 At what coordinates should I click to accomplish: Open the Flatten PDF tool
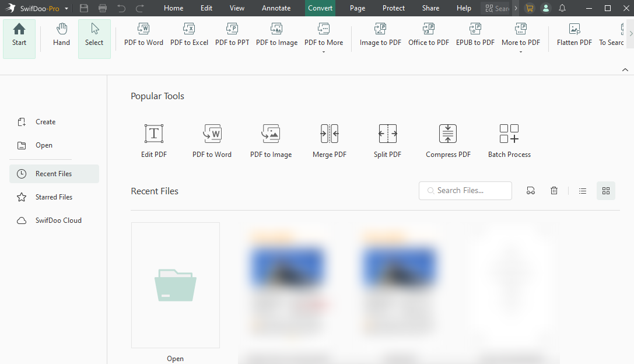coord(573,35)
